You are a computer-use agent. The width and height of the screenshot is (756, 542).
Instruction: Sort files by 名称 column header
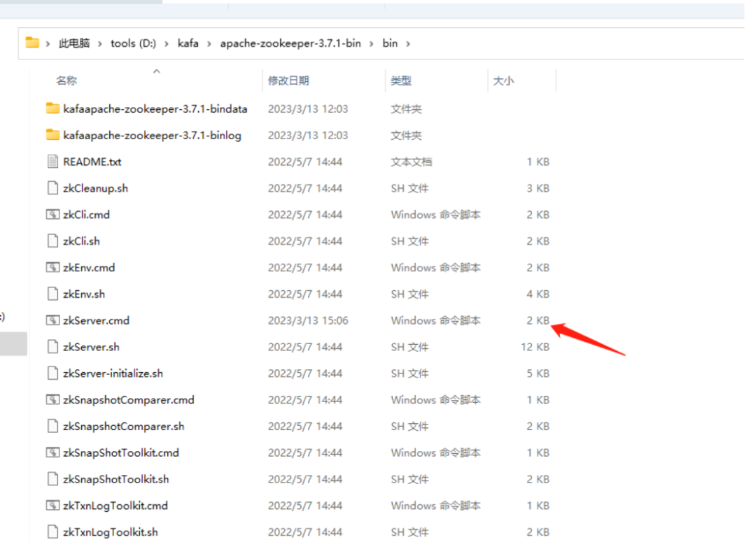pos(66,81)
